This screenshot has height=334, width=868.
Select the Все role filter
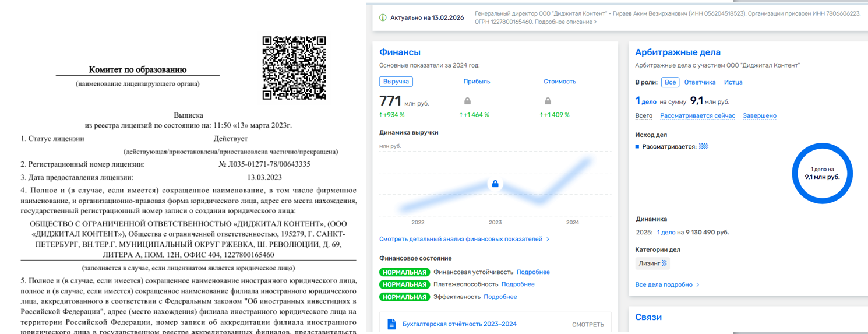pyautogui.click(x=671, y=82)
